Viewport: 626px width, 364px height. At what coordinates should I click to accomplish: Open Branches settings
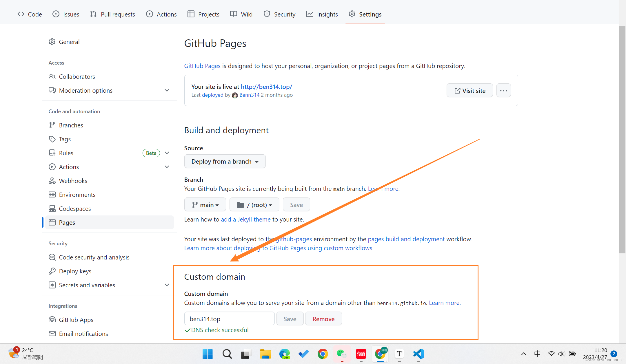(x=110, y=125)
